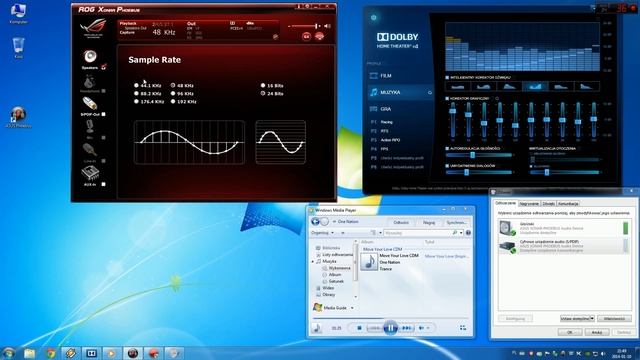Switch to Komunikacja tab in Sound dialog

tap(568, 203)
